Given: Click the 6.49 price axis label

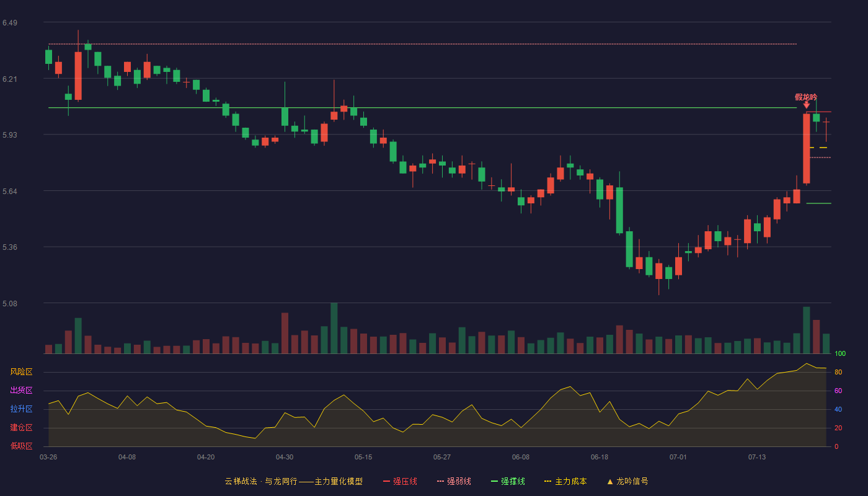Looking at the screenshot, I should (x=10, y=23).
